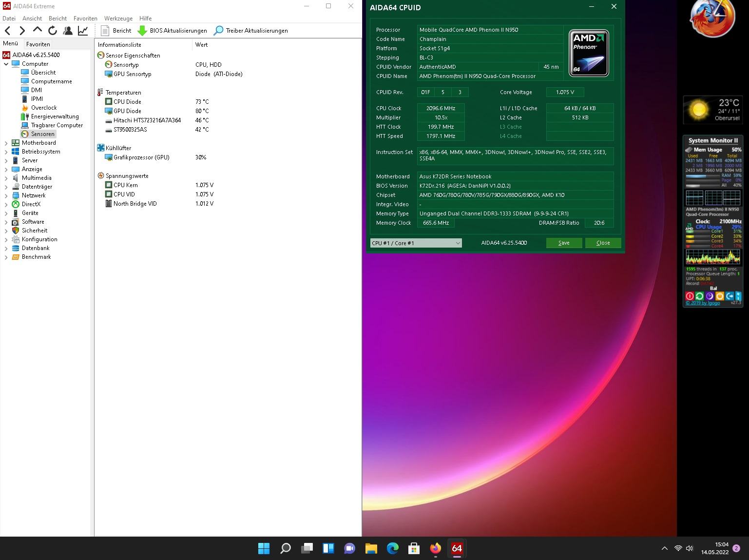Click the up-level arrow in AIDA64 toolbar
This screenshot has height=560, width=749.
tap(38, 30)
